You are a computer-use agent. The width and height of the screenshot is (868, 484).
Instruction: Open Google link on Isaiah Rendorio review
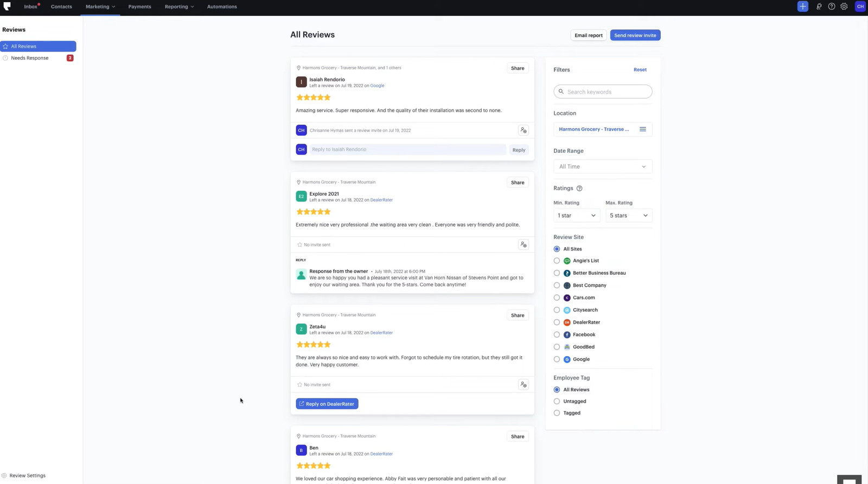(x=377, y=86)
